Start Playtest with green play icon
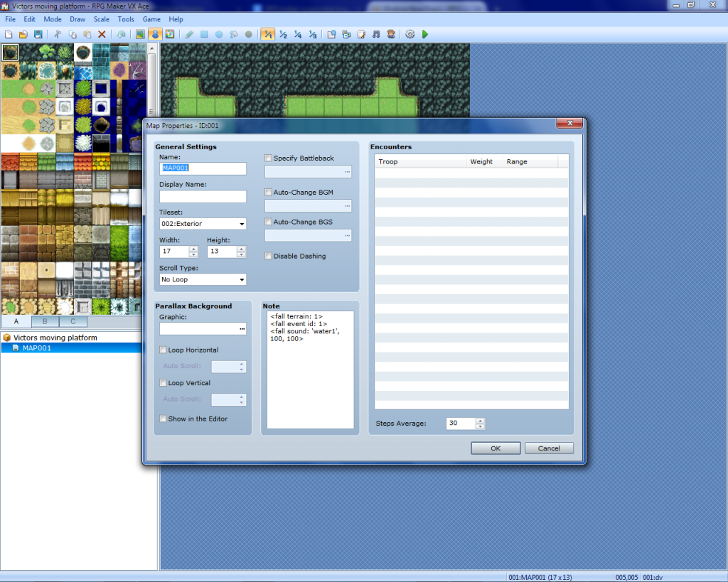The height and width of the screenshot is (582, 728). coord(425,34)
